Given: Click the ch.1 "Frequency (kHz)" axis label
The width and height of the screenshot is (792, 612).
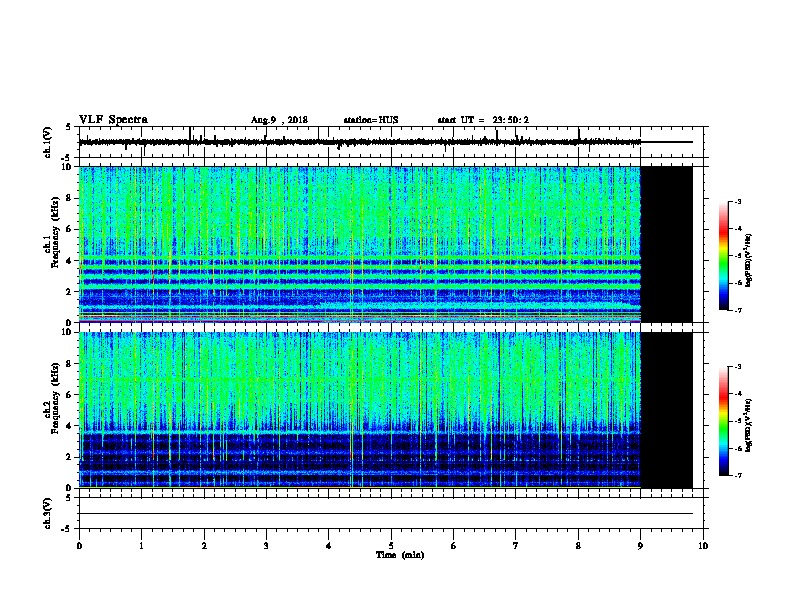Looking at the screenshot, I should 55,233.
